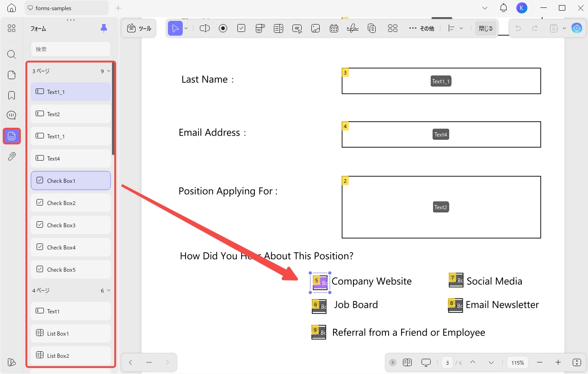
Task: Open the ツール tools menu button
Action: point(139,28)
